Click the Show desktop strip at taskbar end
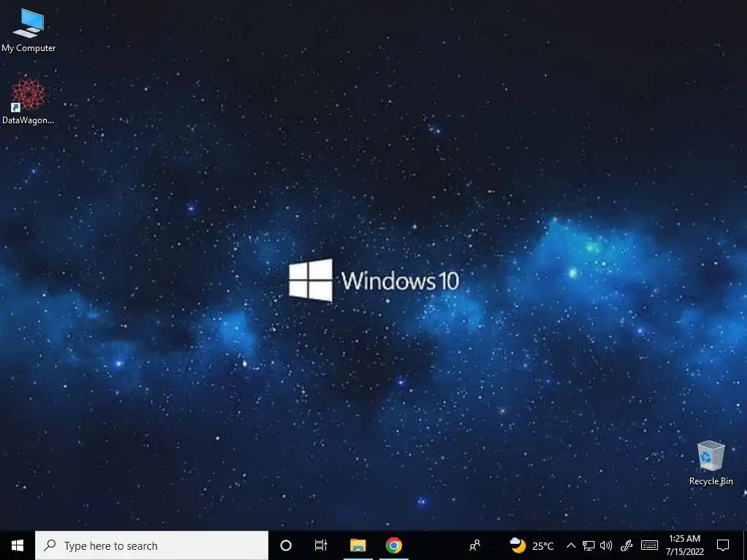The height and width of the screenshot is (560, 747). pyautogui.click(x=745, y=545)
